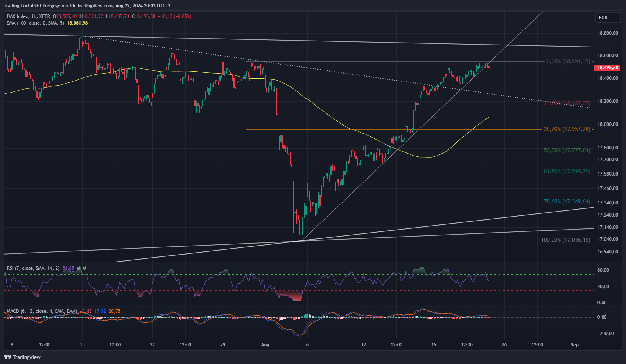Click RSI axis label 40,00
Viewport: 626px width, 364px height.
(603, 287)
